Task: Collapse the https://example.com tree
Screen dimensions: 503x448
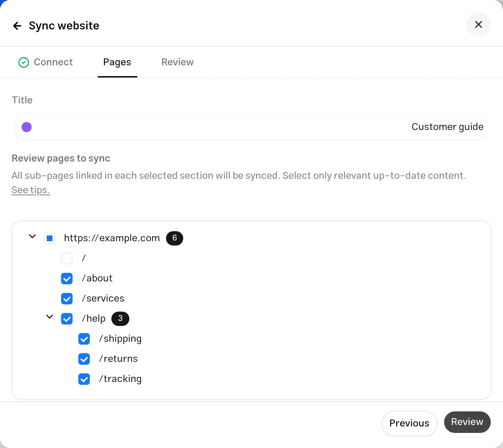Action: click(32, 236)
